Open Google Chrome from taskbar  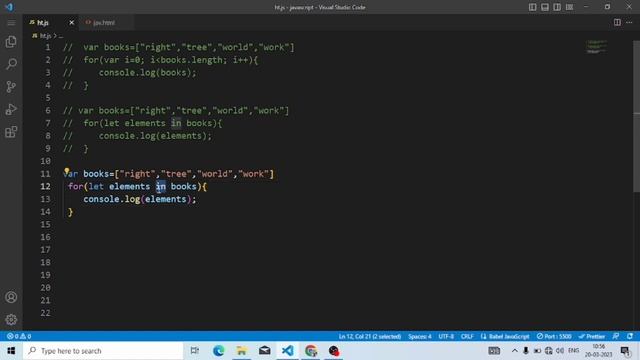point(311,351)
